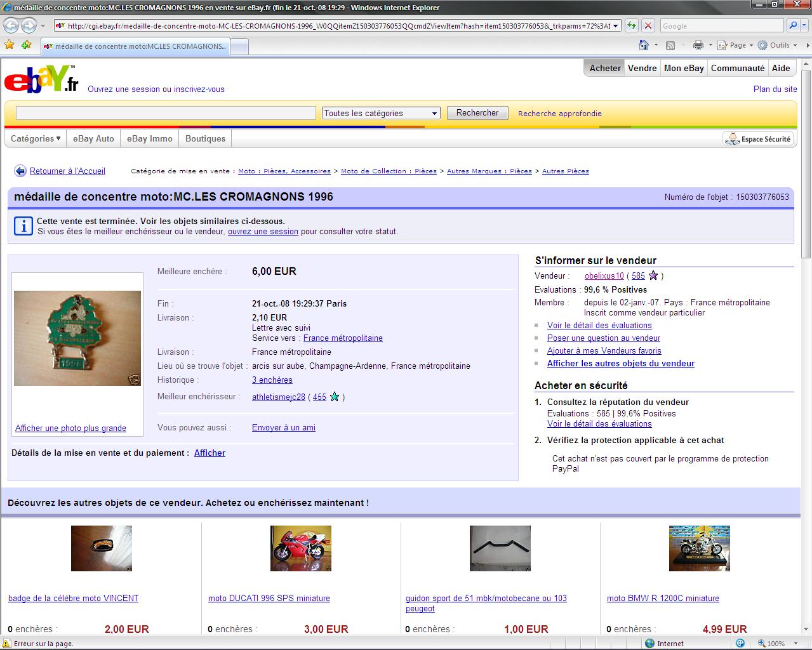The width and height of the screenshot is (812, 650).
Task: Click the blue back-arrow icon beside Retourner à l'Accueil
Action: click(x=20, y=171)
